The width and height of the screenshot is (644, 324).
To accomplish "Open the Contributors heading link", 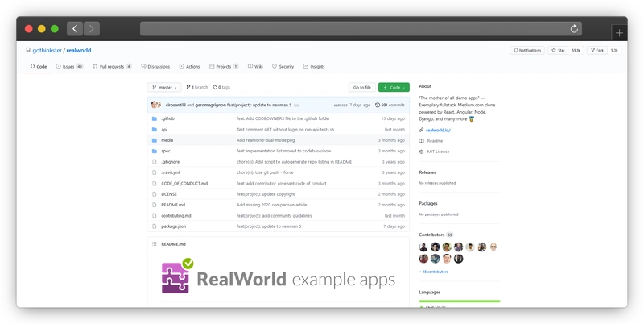I will point(431,235).
